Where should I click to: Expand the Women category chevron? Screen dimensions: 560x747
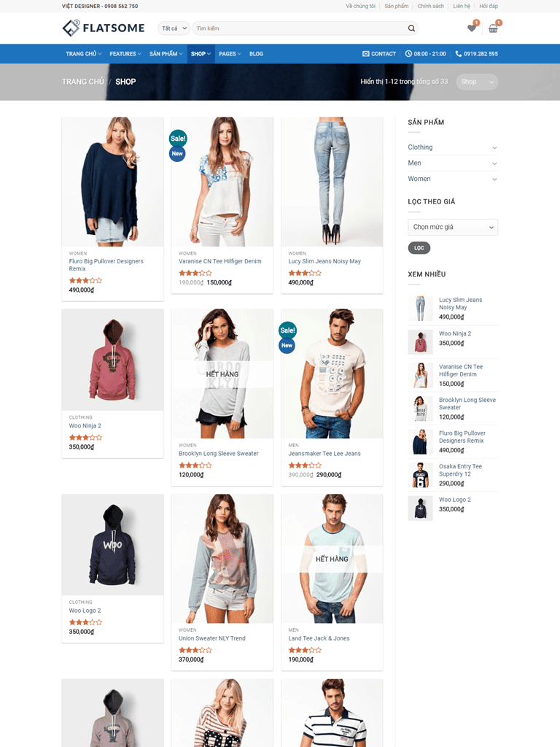point(494,179)
